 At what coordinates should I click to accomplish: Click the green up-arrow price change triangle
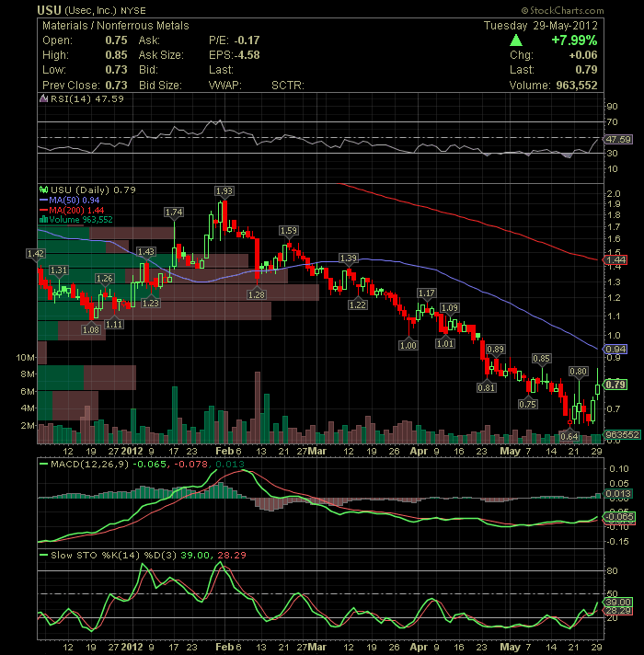[516, 40]
